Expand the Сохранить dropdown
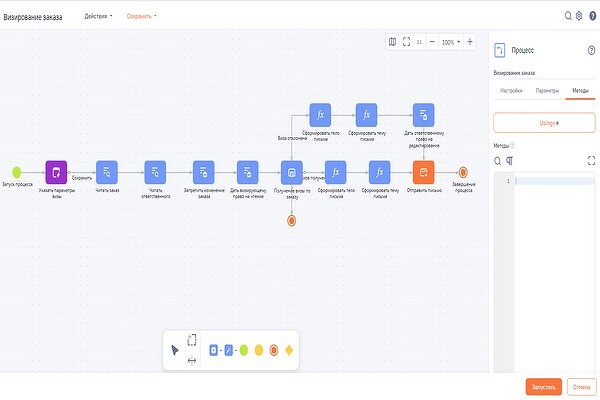The image size is (600, 400). 142,16
